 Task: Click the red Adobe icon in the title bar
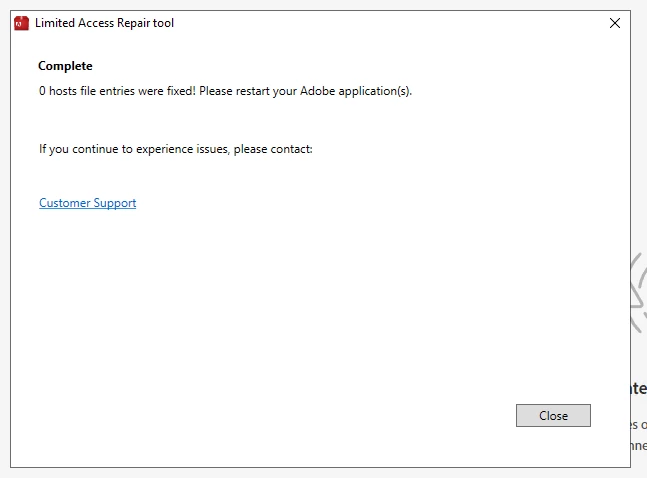[21, 23]
